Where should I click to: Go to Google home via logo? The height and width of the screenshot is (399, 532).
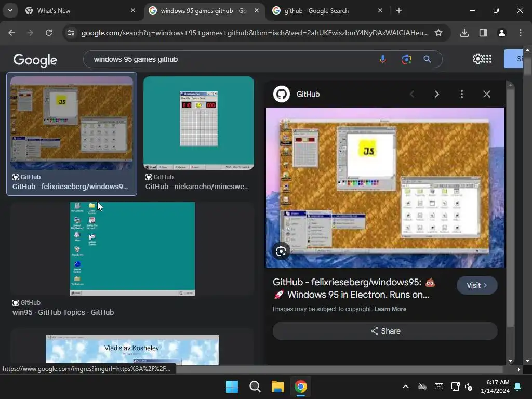click(35, 60)
